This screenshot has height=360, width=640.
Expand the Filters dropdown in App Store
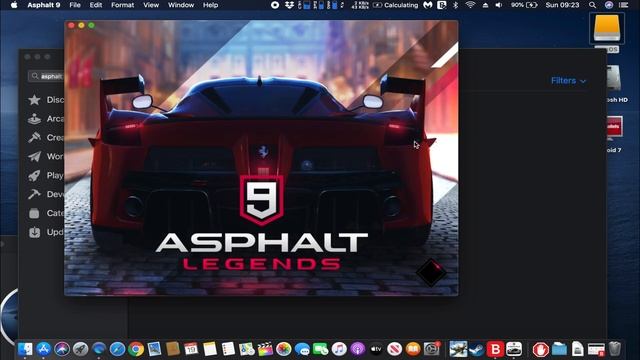click(x=569, y=81)
